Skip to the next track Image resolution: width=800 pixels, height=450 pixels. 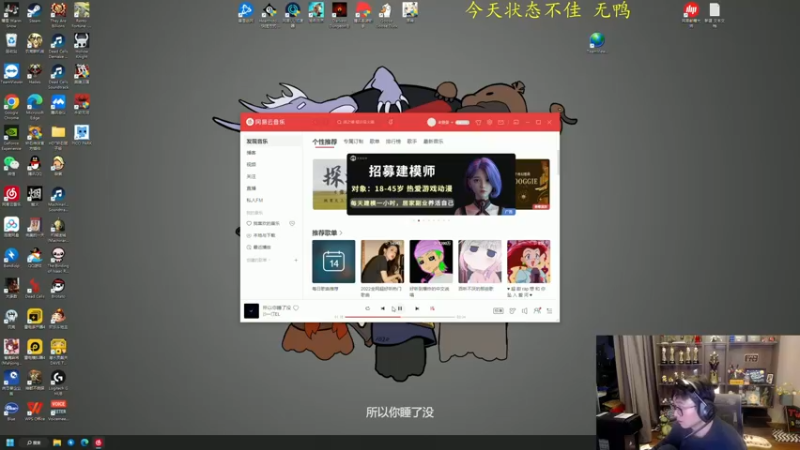tap(417, 309)
